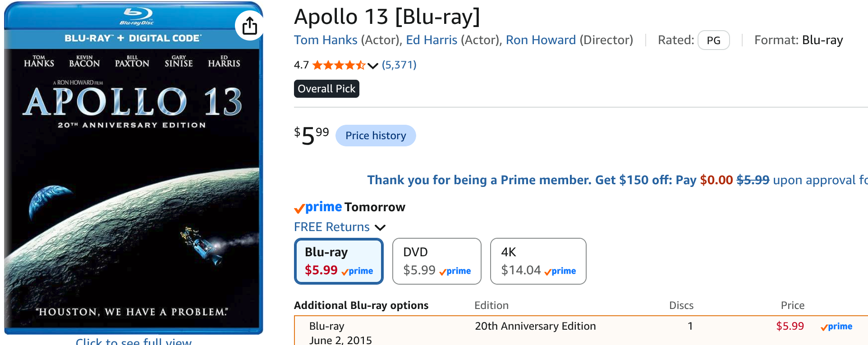This screenshot has height=345, width=868.
Task: Click the share icon on the cover
Action: pyautogui.click(x=249, y=26)
